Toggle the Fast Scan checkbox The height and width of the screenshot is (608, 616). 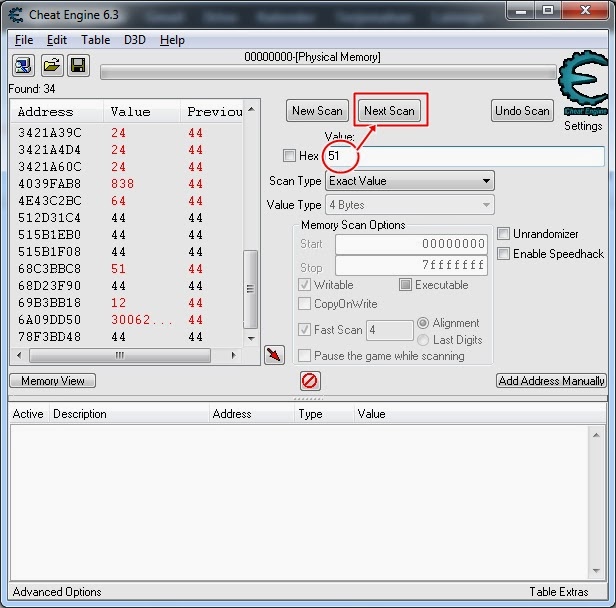pos(304,330)
